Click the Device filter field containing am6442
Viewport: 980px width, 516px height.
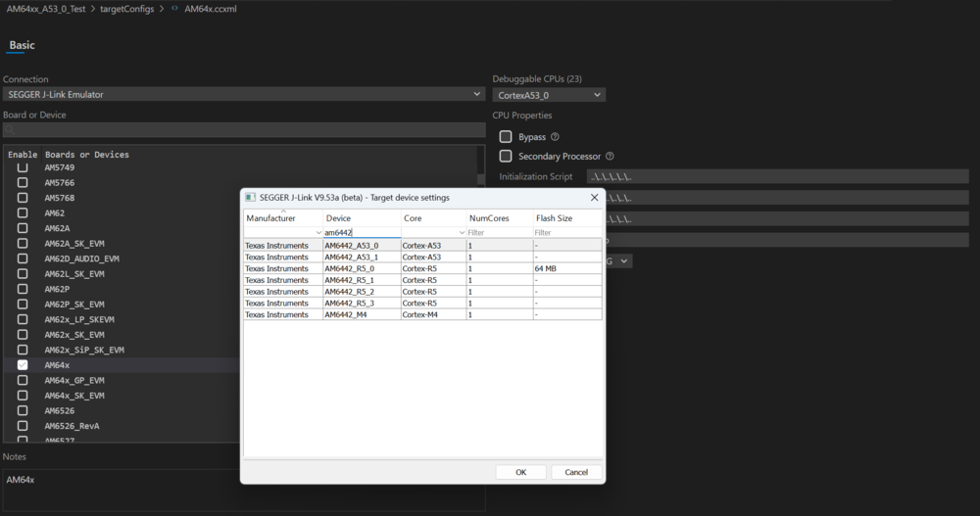point(362,232)
